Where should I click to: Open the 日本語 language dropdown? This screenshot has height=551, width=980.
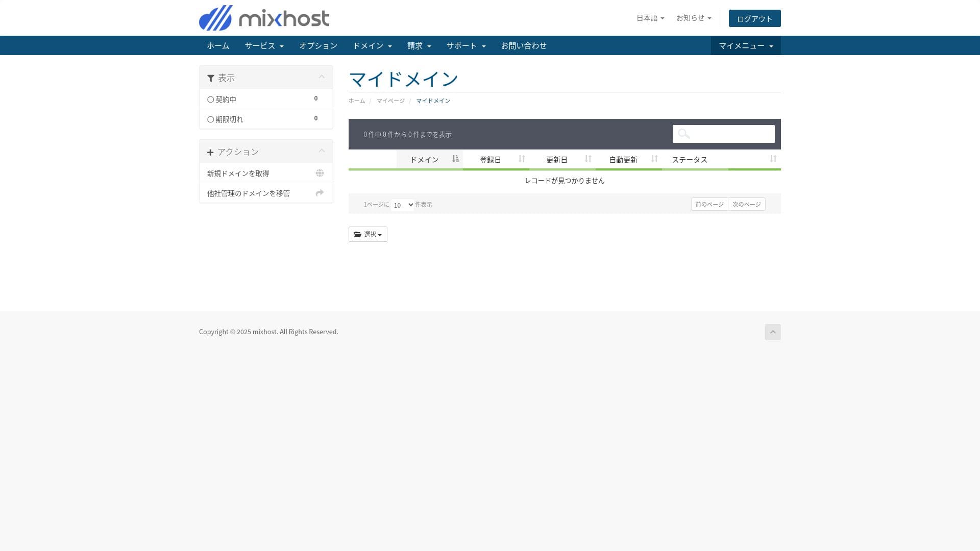click(x=650, y=18)
